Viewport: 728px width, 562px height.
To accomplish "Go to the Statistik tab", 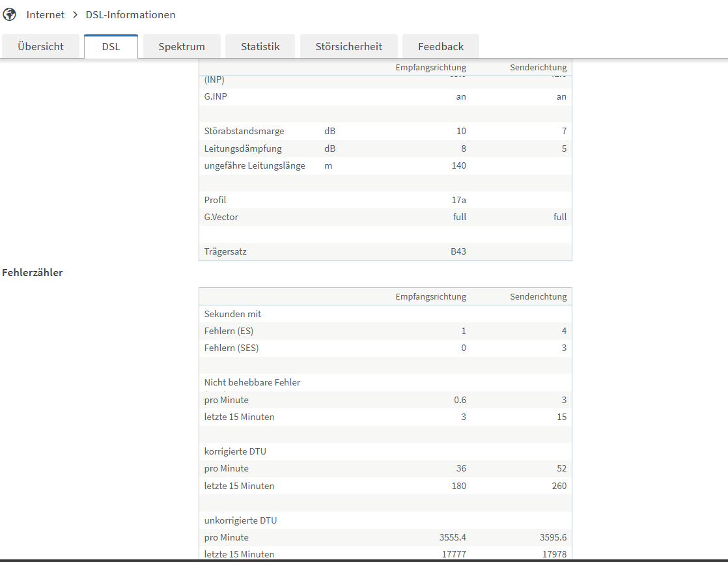I will point(260,46).
